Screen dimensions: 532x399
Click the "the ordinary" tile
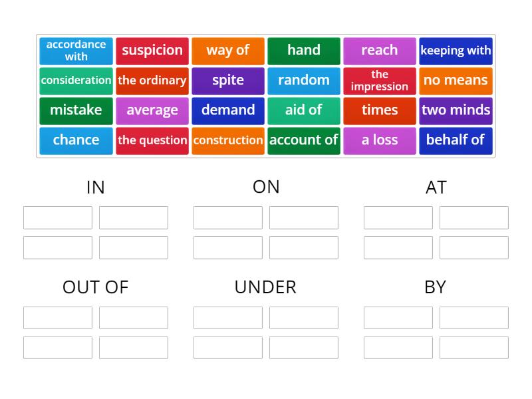(152, 80)
